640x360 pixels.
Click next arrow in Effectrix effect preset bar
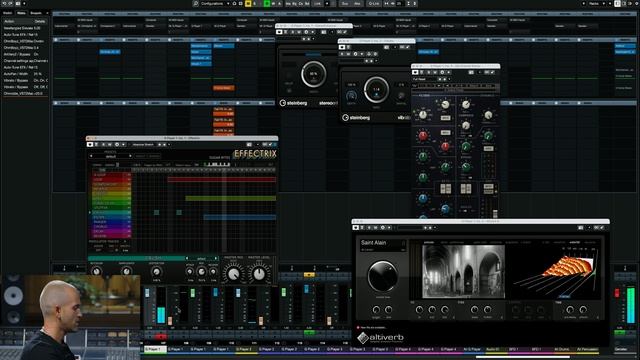(216, 258)
